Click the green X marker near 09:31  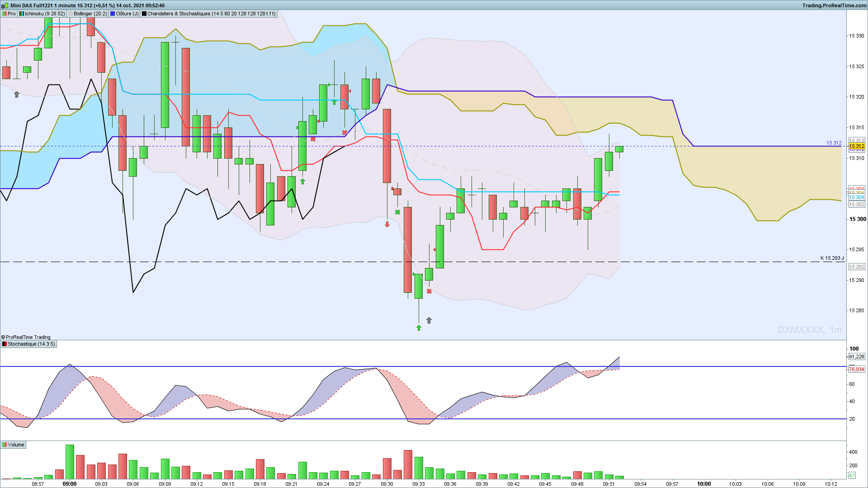point(397,212)
